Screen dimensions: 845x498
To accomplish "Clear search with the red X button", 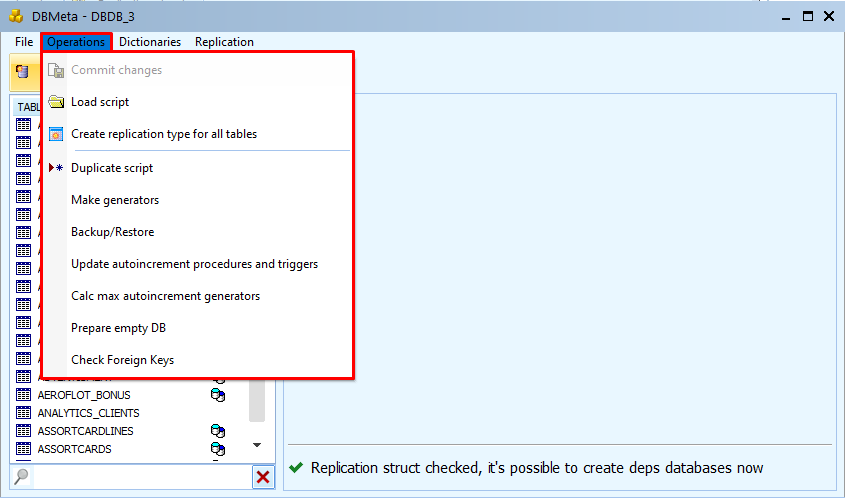I will [x=263, y=477].
